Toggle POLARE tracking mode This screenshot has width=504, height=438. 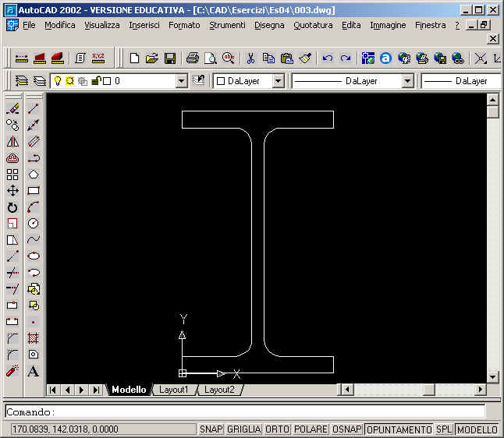pos(311,429)
